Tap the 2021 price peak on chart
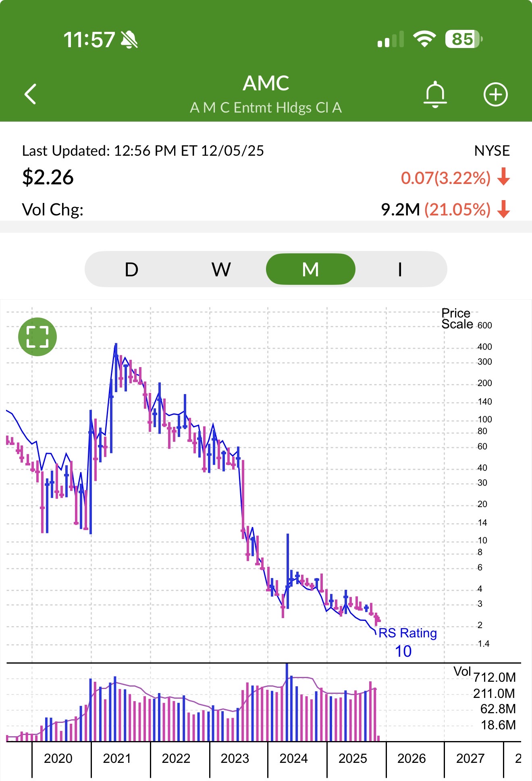 116,345
